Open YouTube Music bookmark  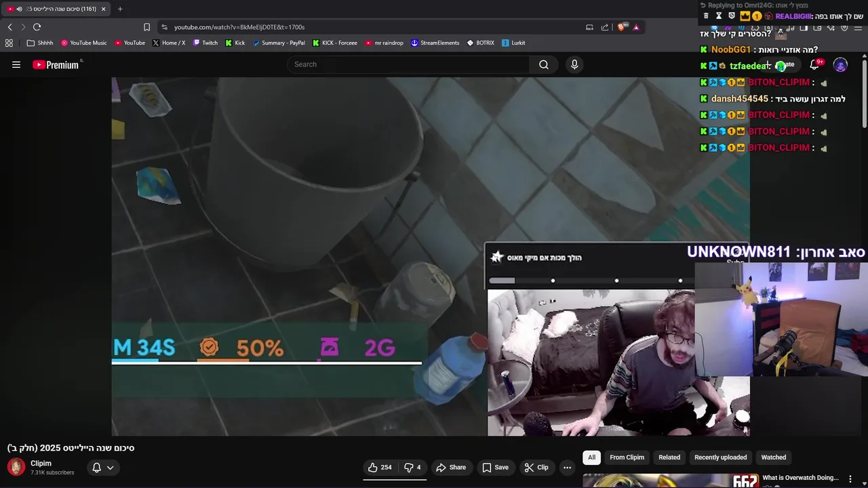point(84,43)
